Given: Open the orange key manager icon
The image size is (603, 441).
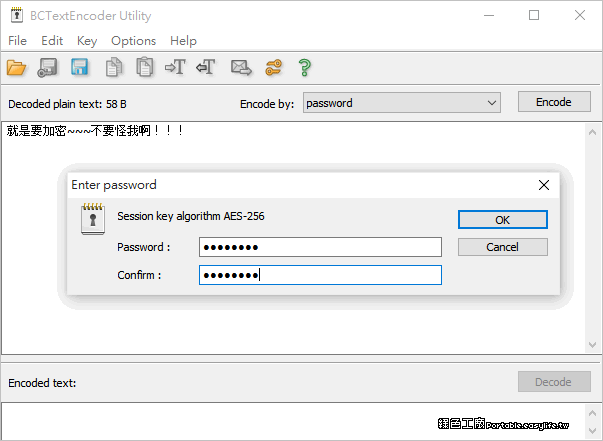Looking at the screenshot, I should [x=273, y=68].
